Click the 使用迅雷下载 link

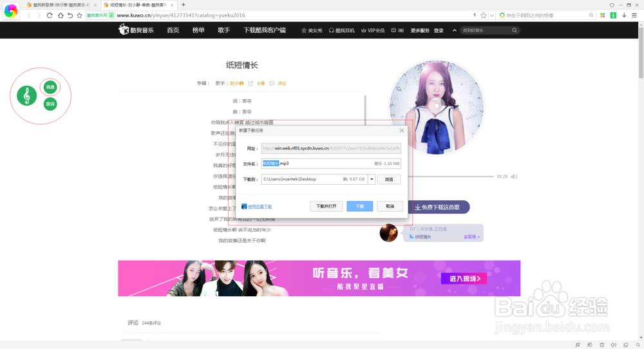[x=260, y=207]
